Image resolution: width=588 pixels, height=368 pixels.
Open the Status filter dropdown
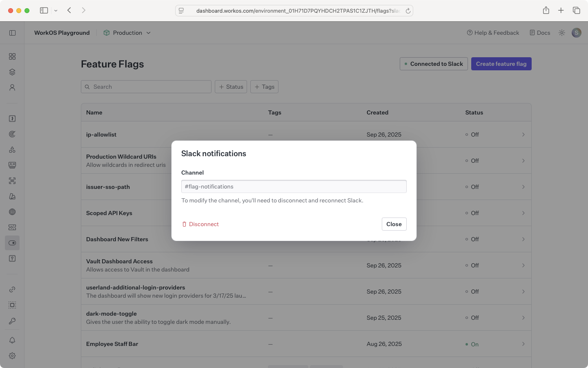click(231, 87)
